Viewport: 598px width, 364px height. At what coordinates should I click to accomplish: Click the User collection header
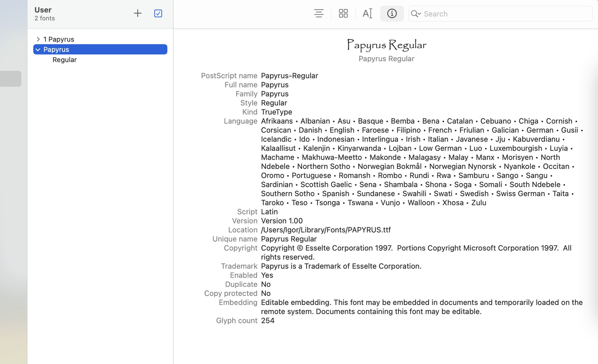(x=43, y=10)
